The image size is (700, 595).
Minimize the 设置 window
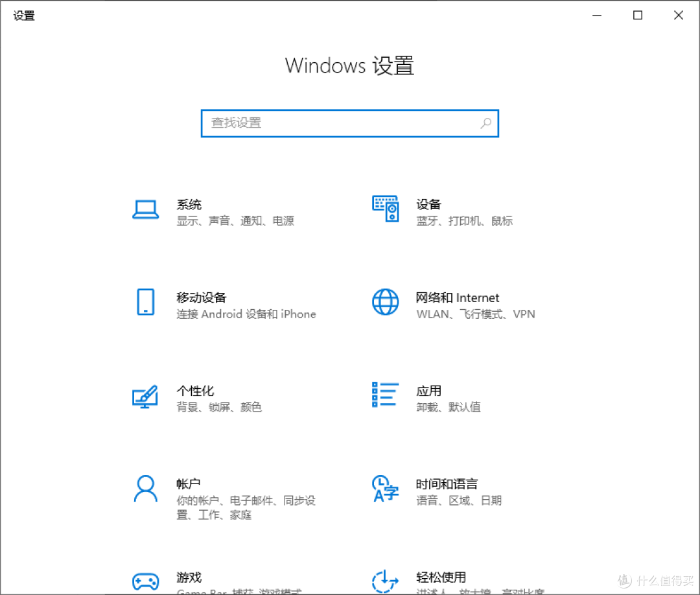coord(597,15)
